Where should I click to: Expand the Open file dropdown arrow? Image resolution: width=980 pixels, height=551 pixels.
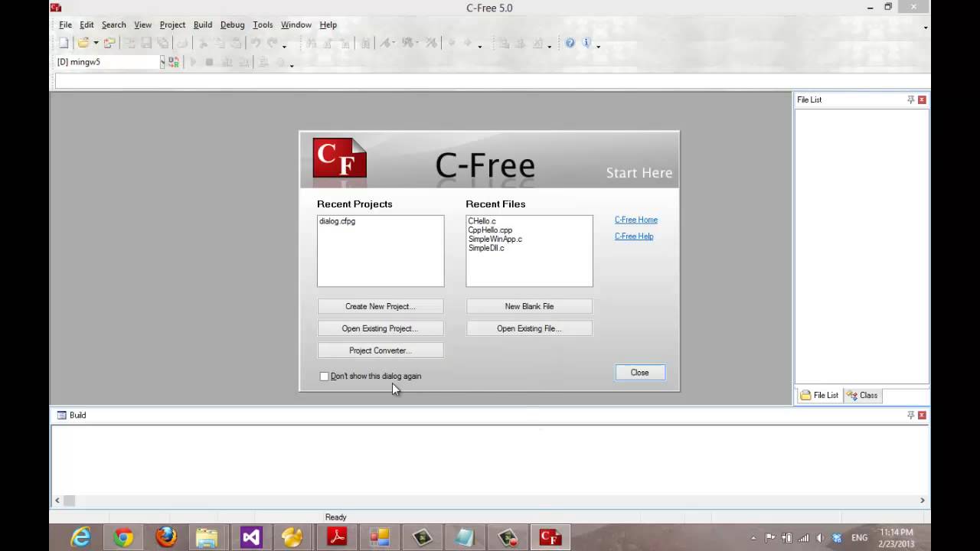point(96,44)
